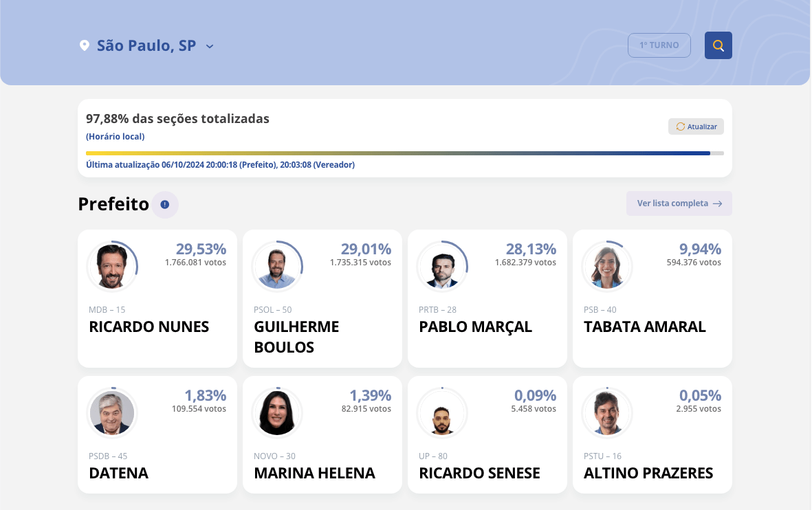The width and height of the screenshot is (812, 510).
Task: Click Datena candidate photo
Action: click(112, 412)
